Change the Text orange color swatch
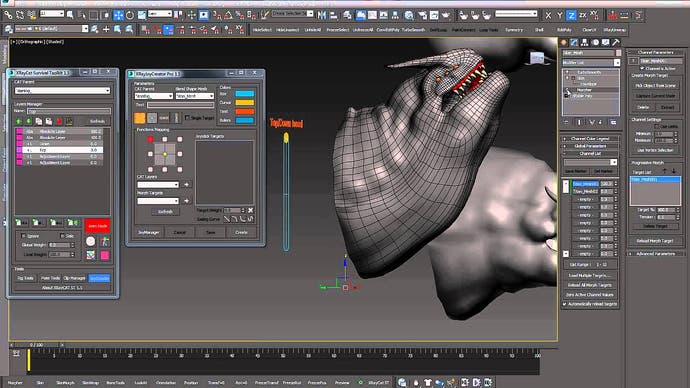The image size is (690, 388). point(244,111)
